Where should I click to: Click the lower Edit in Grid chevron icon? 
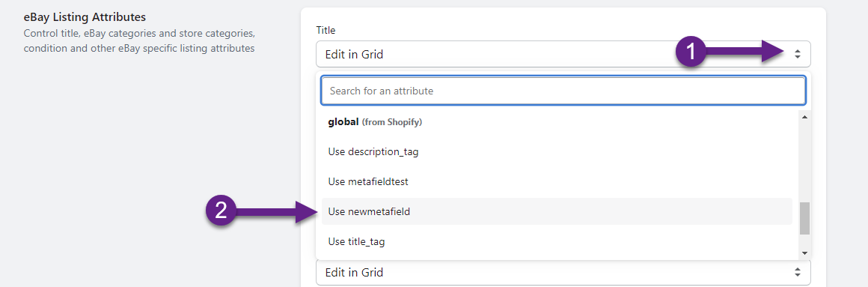[x=797, y=272]
